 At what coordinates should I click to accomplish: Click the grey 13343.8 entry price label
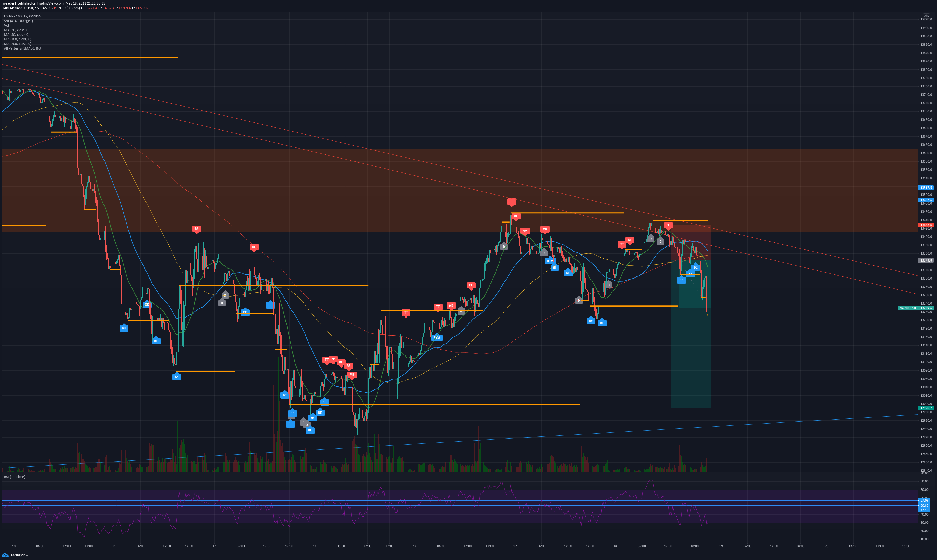(x=926, y=260)
